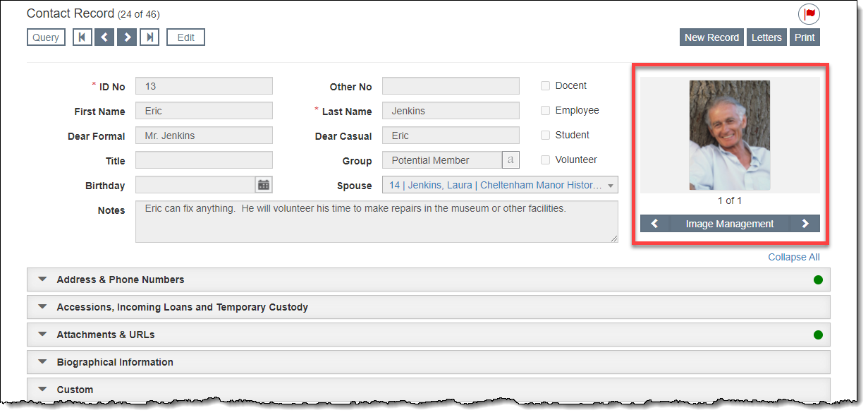Screen dimensions: 868x415
Task: Click the New Record button
Action: pyautogui.click(x=711, y=37)
